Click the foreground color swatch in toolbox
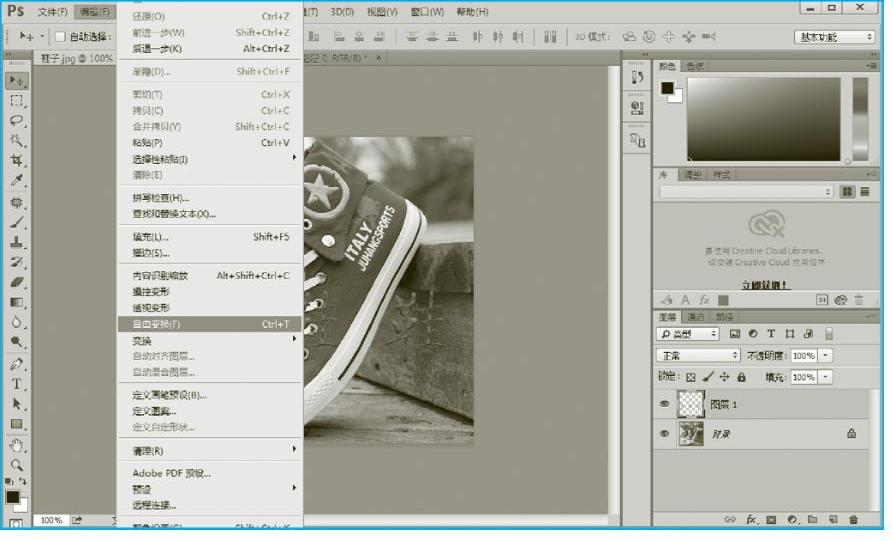Screen dimensions: 893x541 13,497
